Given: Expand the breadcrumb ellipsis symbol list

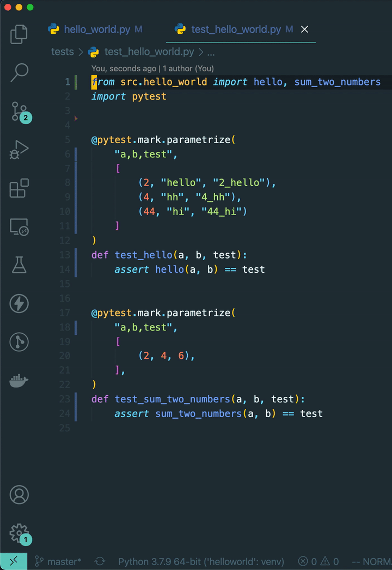Looking at the screenshot, I should 211,52.
